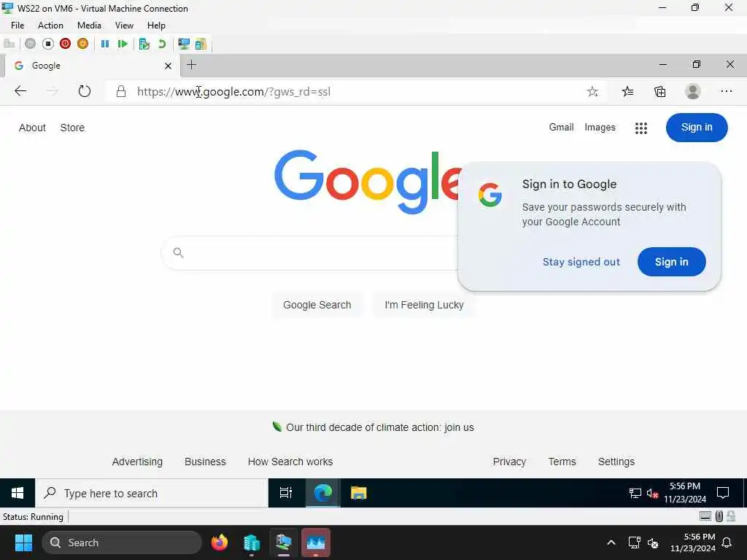Choose Stay signed out in popup
The image size is (747, 560).
pos(581,262)
